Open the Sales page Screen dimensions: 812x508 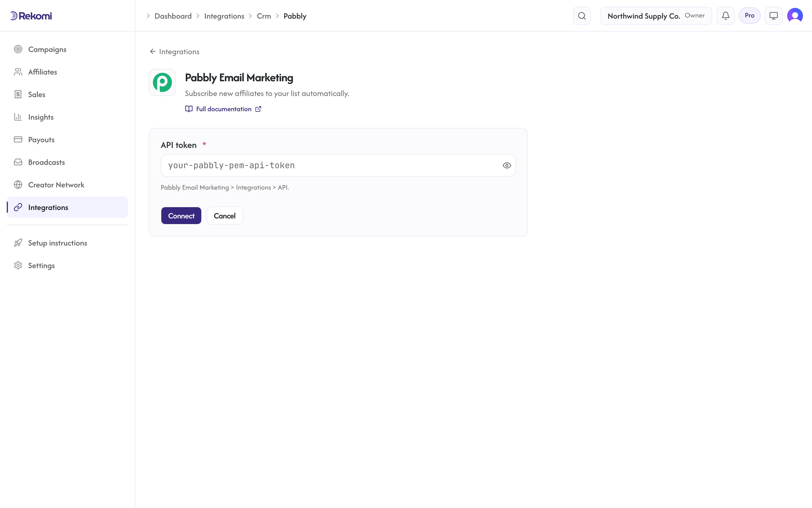coord(67,95)
